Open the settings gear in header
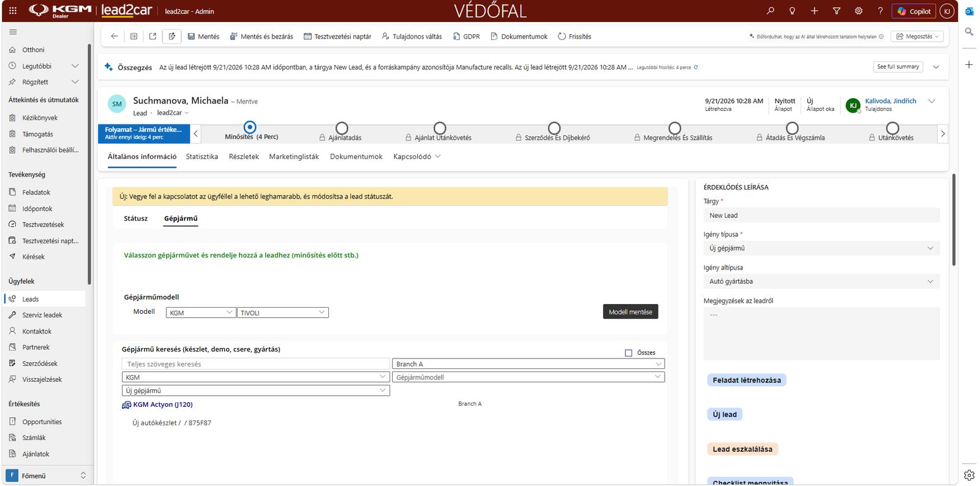Viewport: 980px width, 486px height. point(859,11)
